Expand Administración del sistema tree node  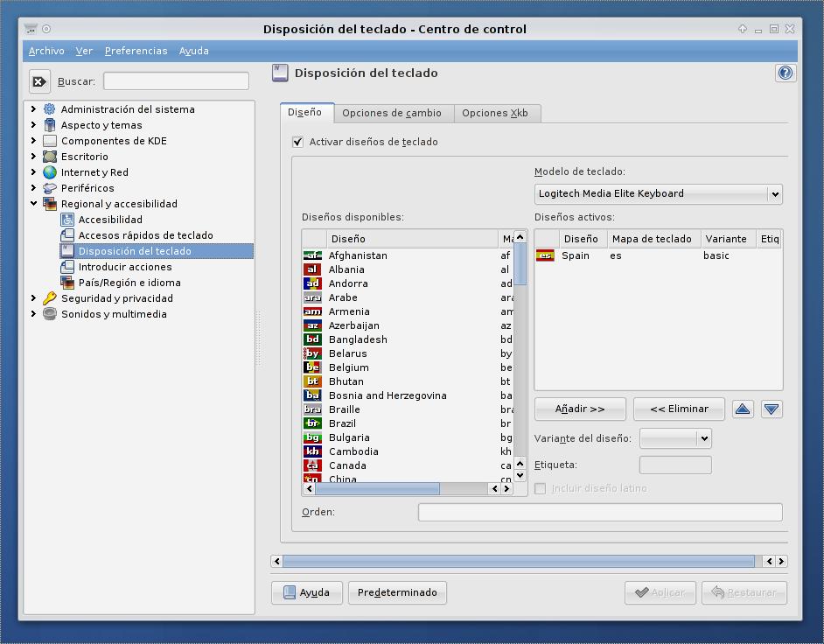pyautogui.click(x=33, y=108)
